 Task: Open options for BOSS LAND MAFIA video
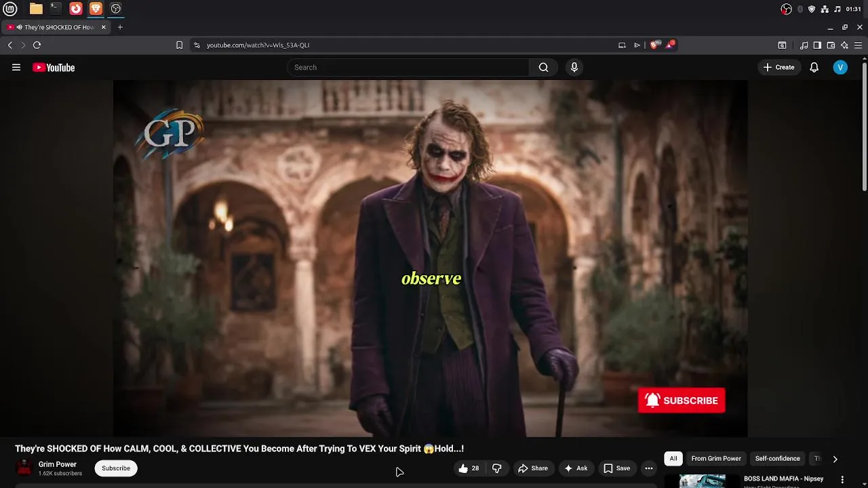[x=842, y=479]
